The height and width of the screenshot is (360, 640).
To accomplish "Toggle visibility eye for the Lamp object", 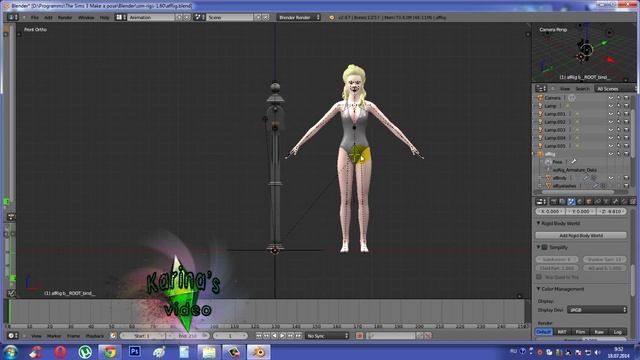I will click(611, 106).
